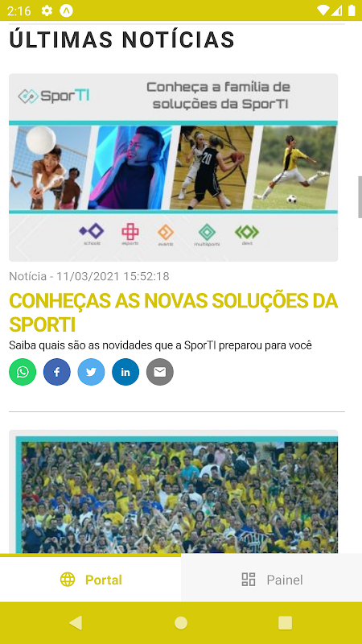The image size is (362, 644).
Task: Open the stadium crowd news image
Action: (x=173, y=492)
